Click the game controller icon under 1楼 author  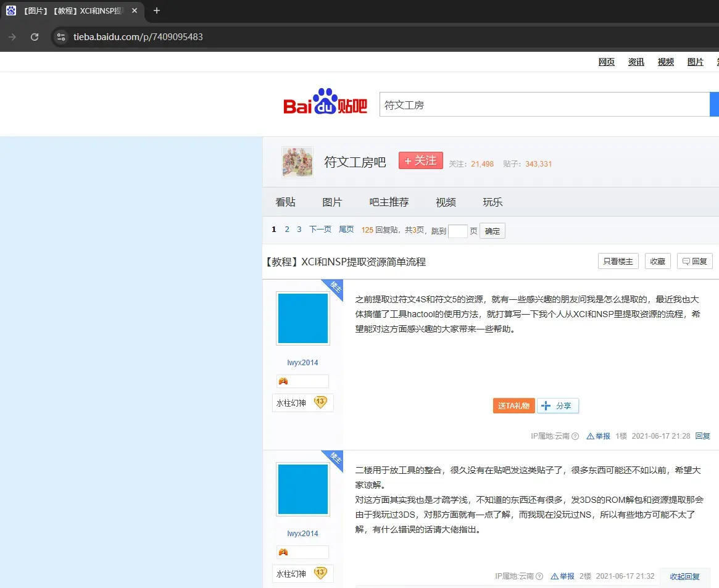click(x=283, y=381)
